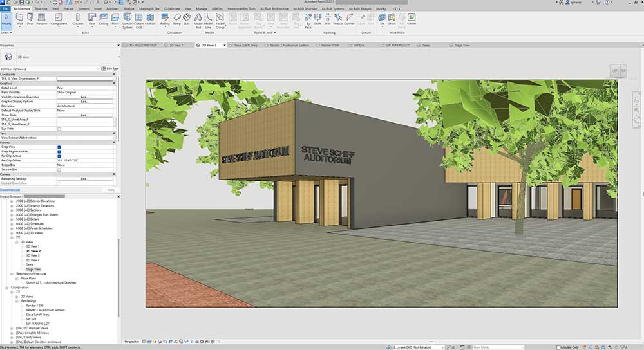Choose the Roof tool
644x350 pixels.
point(91,18)
